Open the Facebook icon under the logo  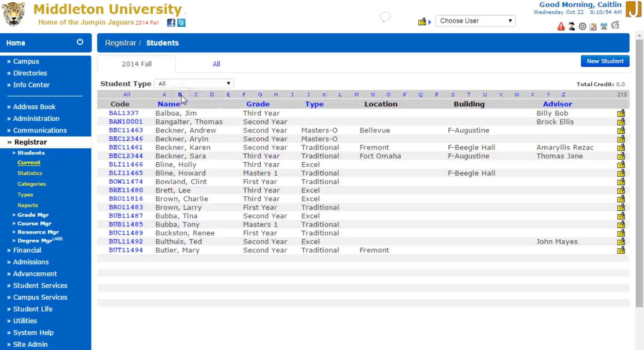point(171,23)
